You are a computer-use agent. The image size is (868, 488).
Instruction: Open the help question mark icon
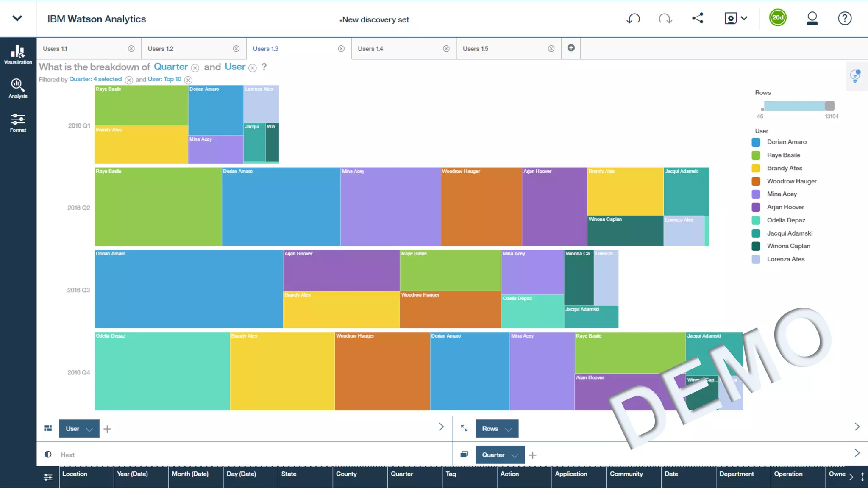[844, 19]
